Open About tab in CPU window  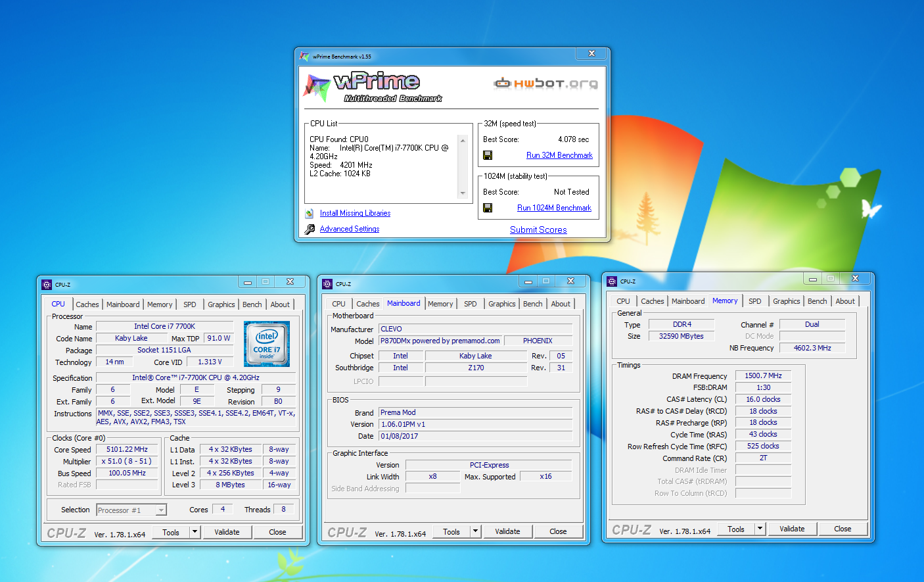pos(280,304)
